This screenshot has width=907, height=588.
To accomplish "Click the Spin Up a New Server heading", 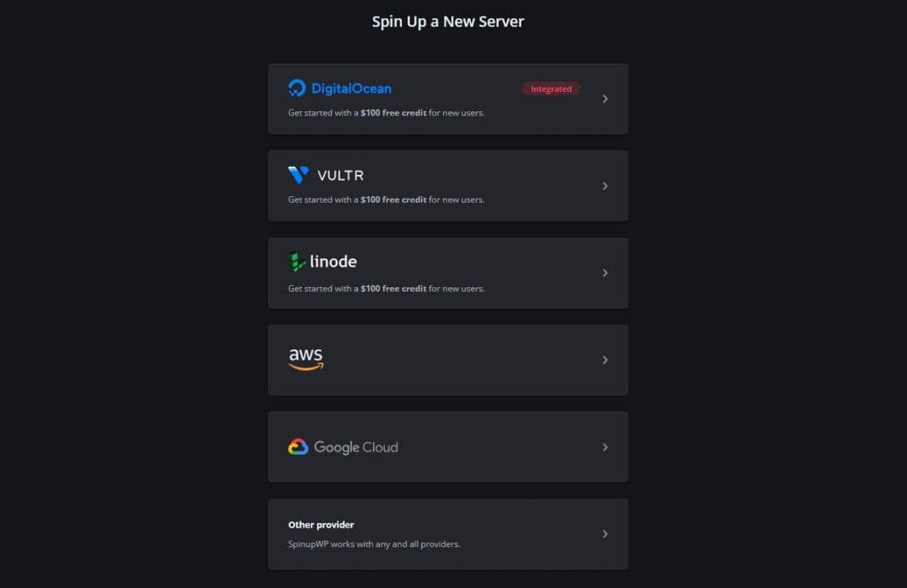I will coord(448,21).
